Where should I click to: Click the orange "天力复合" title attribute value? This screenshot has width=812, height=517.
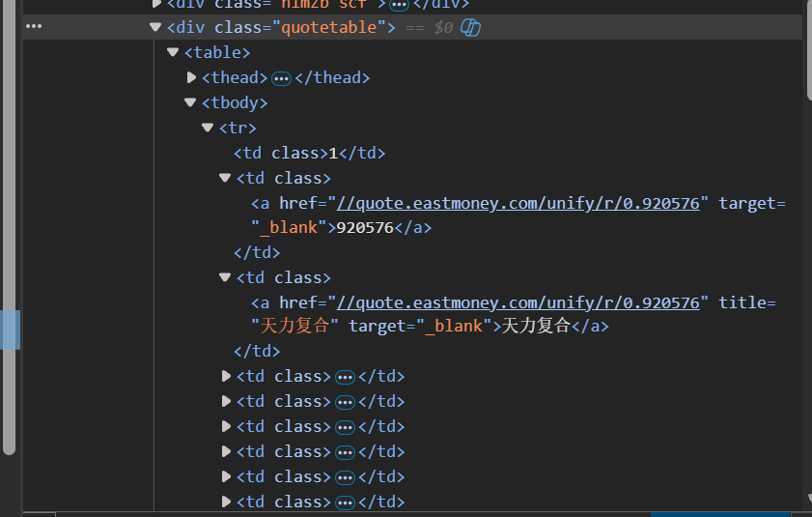pyautogui.click(x=294, y=327)
